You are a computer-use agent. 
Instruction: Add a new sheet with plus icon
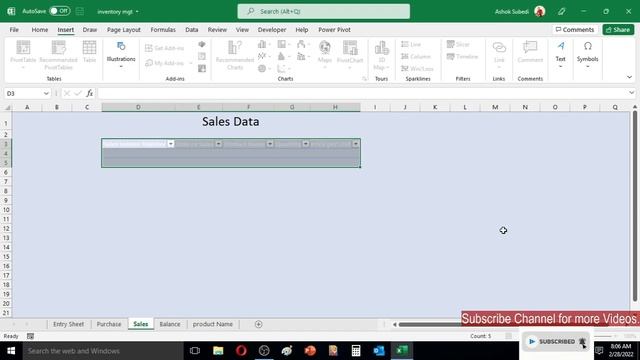coord(258,324)
